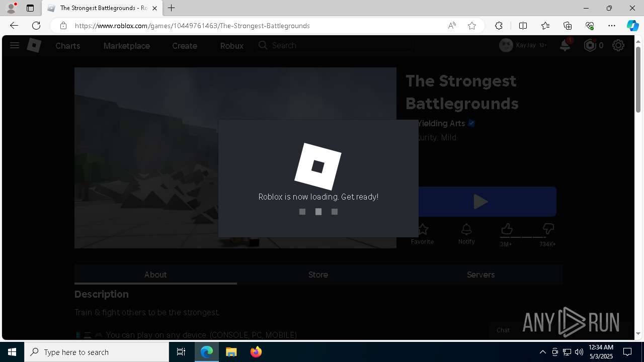Viewport: 644px width, 362px height.
Task: Open the Edge Favorites list
Action: point(545,26)
